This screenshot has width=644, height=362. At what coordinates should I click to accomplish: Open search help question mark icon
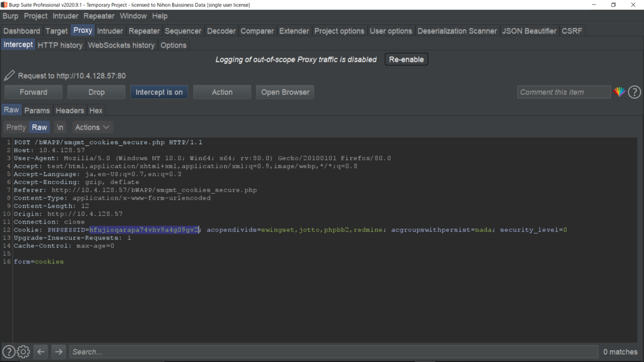pos(9,352)
